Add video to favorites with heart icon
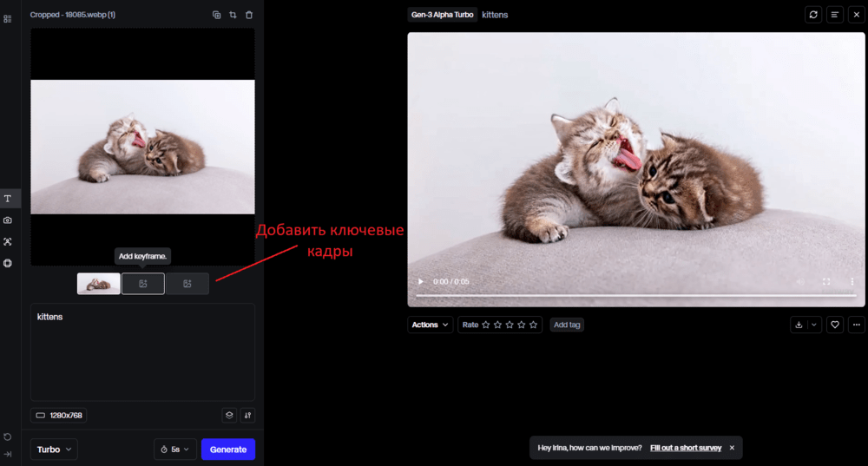This screenshot has height=466, width=868. point(835,325)
